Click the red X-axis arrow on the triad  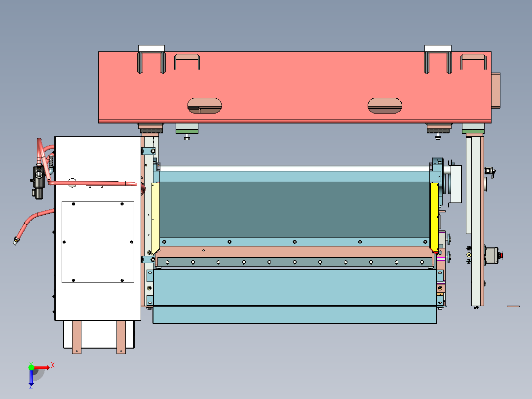click(42, 367)
